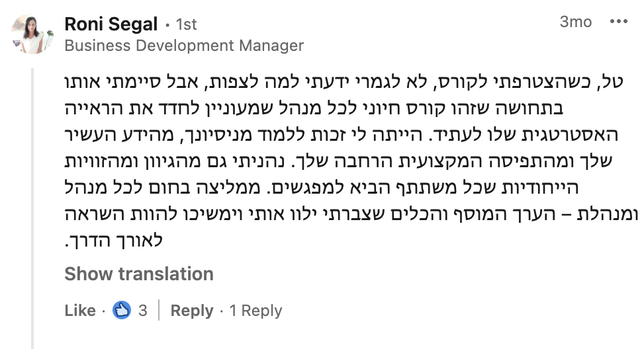Viewport: 644px width, 349px height.
Task: Click the "3mo" comment timestamp
Action: click(x=575, y=22)
